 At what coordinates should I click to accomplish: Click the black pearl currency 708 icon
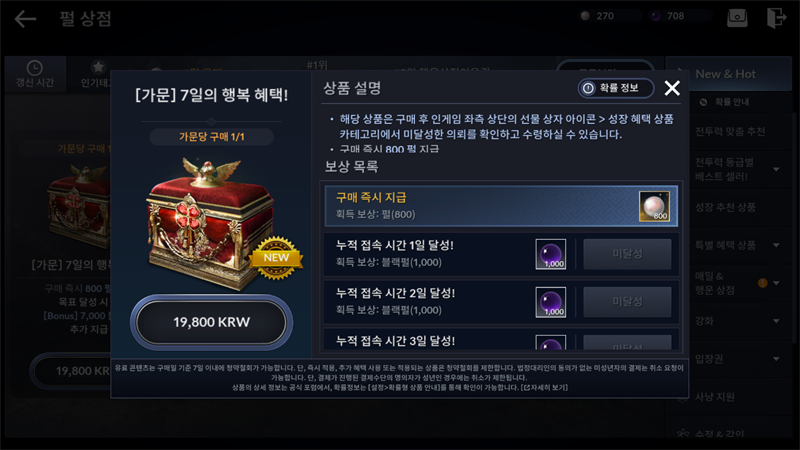[656, 16]
